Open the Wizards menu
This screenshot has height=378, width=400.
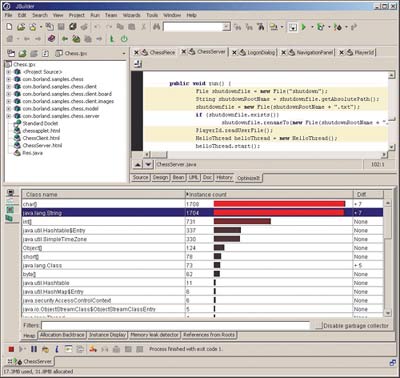click(x=132, y=15)
